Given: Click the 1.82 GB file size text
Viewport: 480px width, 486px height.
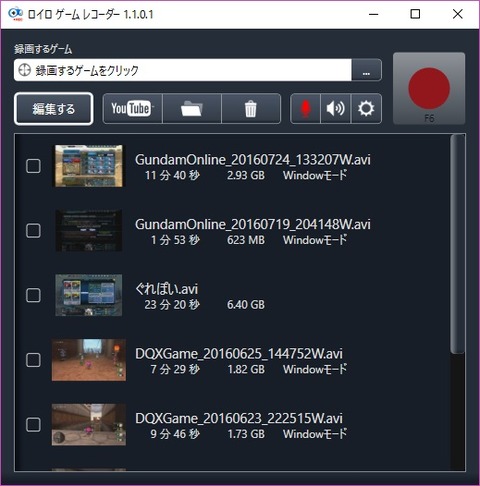Looking at the screenshot, I should click(246, 369).
